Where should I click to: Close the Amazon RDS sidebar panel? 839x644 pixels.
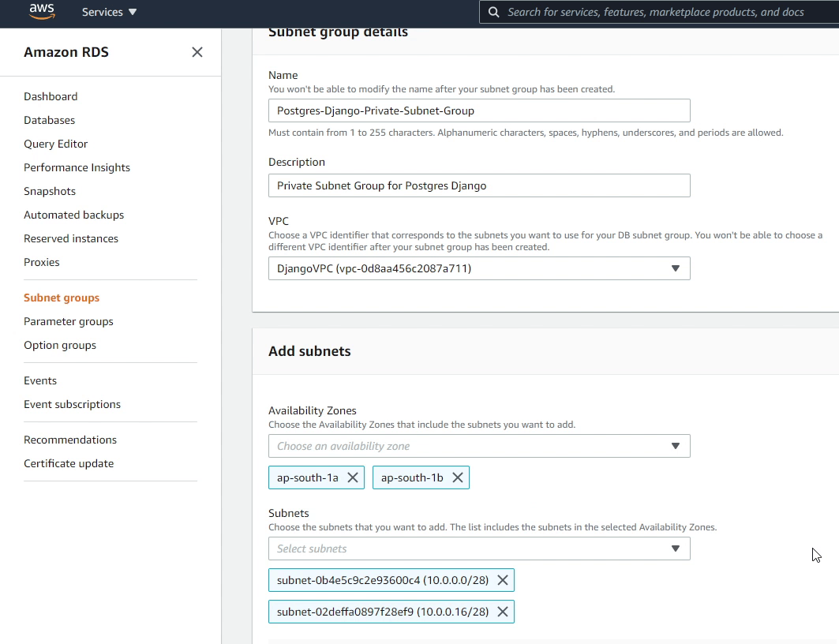click(x=197, y=52)
